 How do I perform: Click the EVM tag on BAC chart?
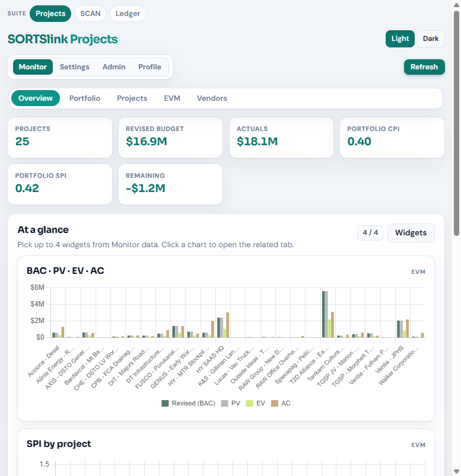point(418,272)
